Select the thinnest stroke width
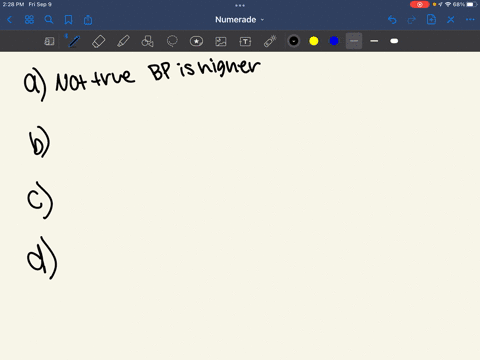Screen dimensions: 480x360 354,41
